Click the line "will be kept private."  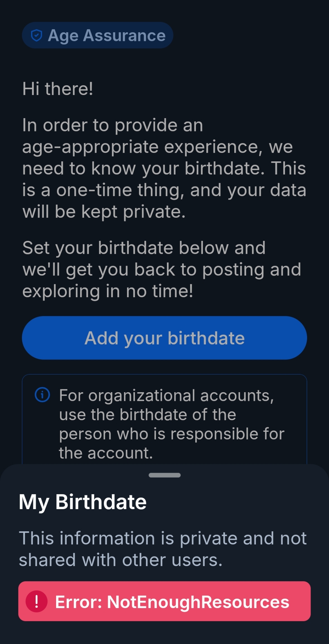(104, 212)
